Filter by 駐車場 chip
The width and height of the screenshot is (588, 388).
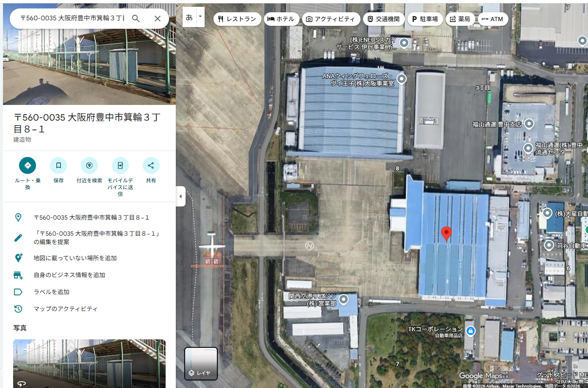tap(425, 19)
